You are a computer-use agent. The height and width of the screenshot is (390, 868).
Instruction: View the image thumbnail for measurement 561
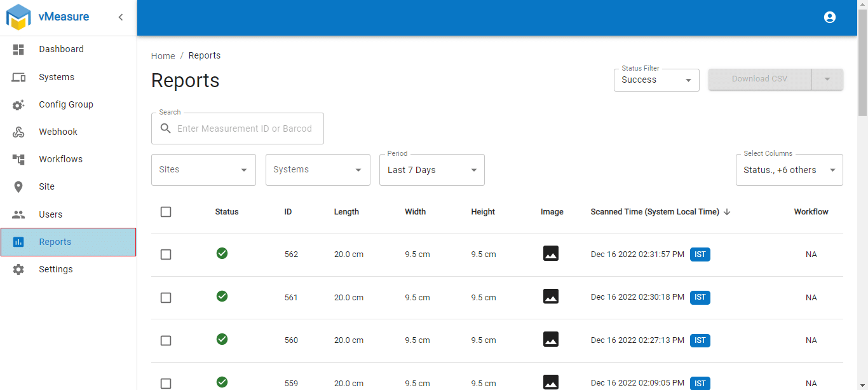[x=550, y=296]
